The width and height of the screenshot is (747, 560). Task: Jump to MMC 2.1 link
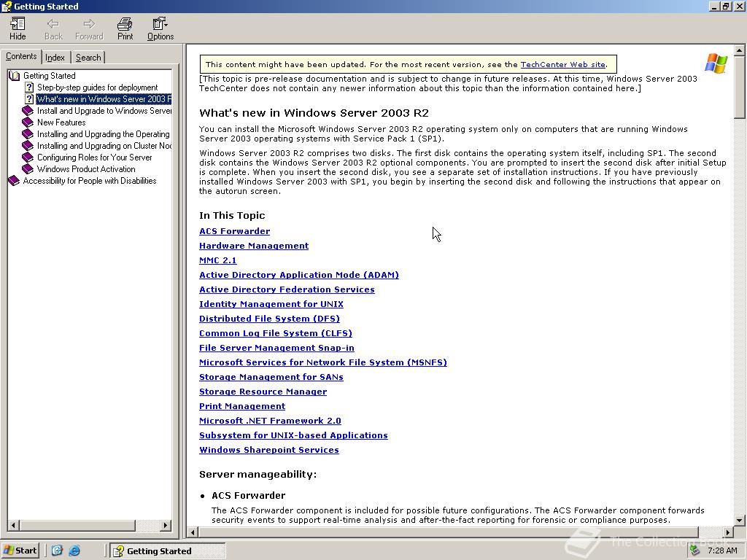[217, 260]
